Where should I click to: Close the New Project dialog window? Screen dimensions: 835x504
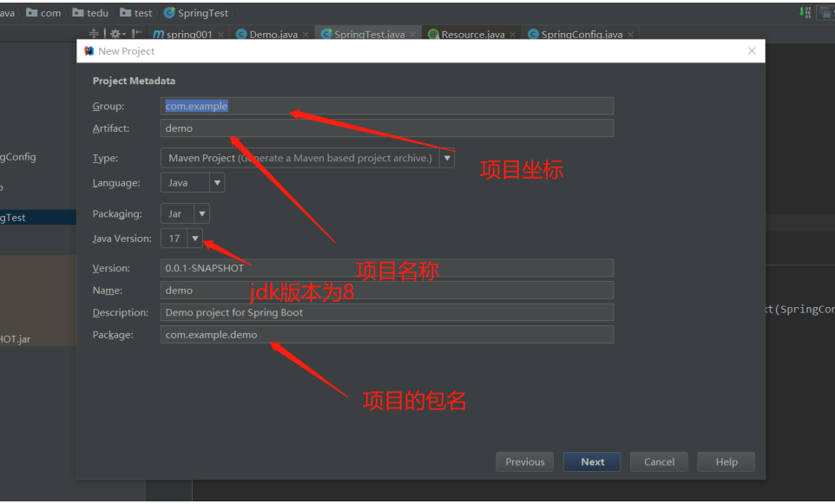752,50
